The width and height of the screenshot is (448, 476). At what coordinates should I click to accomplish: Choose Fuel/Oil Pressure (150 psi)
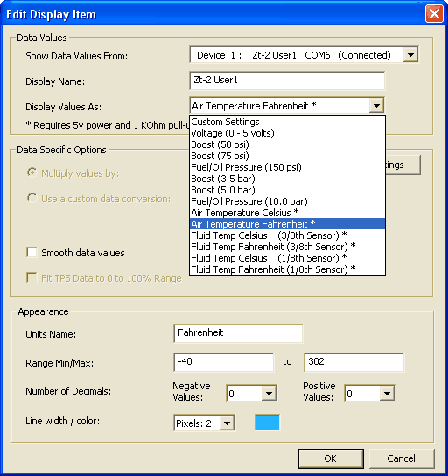[x=287, y=167]
